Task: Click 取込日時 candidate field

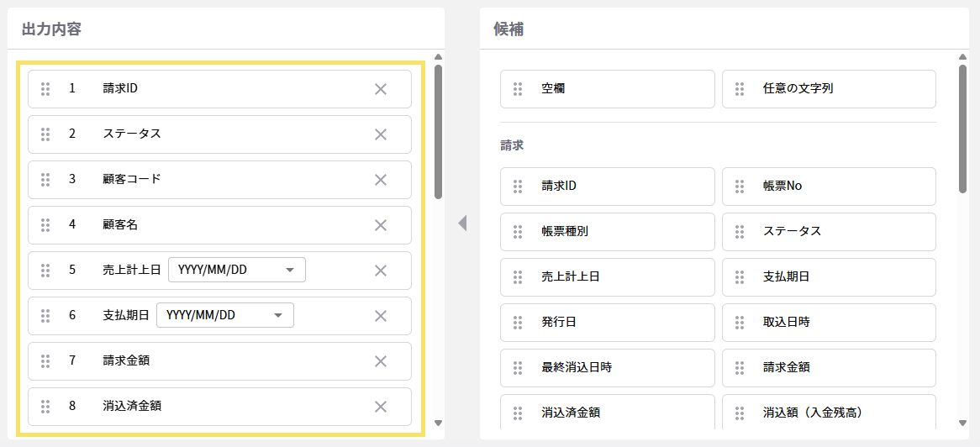Action: coord(828,323)
